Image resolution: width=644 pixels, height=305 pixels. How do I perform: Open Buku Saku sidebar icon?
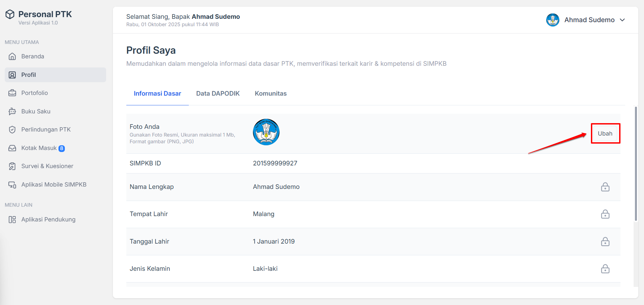coord(12,111)
